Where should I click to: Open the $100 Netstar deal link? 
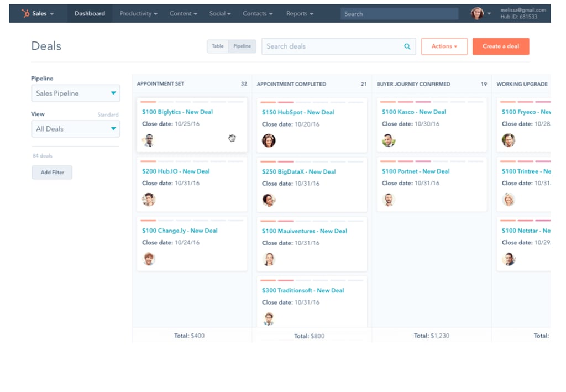(526, 231)
